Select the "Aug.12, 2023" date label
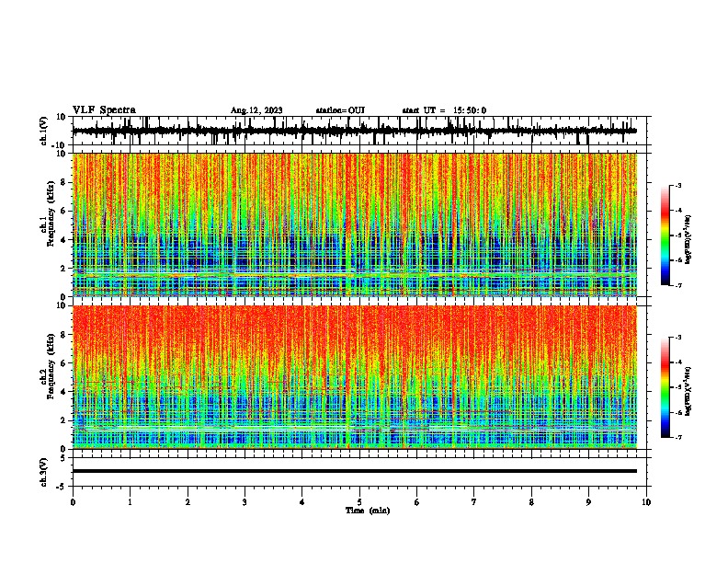The width and height of the screenshot is (728, 563). click(256, 110)
